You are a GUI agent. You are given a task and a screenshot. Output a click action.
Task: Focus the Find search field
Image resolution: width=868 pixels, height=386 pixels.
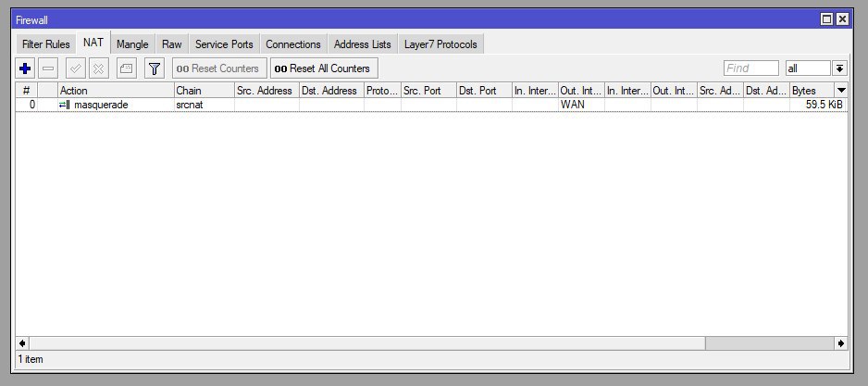750,68
